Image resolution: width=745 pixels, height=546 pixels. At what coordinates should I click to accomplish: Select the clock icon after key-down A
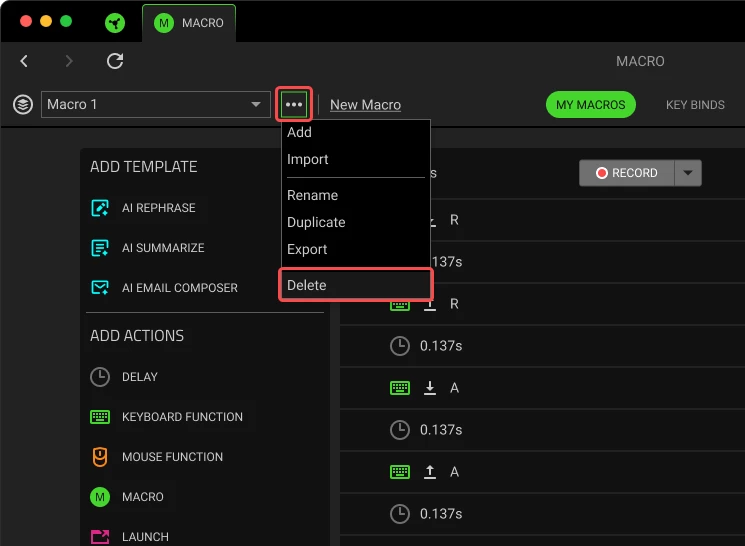(400, 430)
